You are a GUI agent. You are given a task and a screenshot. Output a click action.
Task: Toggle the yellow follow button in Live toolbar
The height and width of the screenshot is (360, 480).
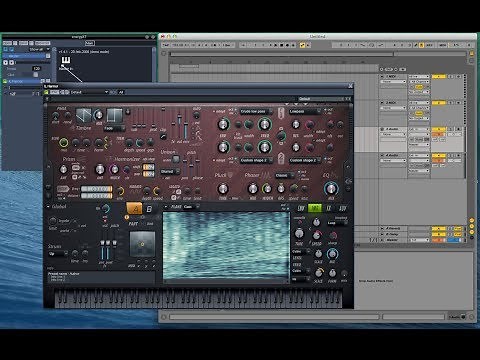click(303, 45)
